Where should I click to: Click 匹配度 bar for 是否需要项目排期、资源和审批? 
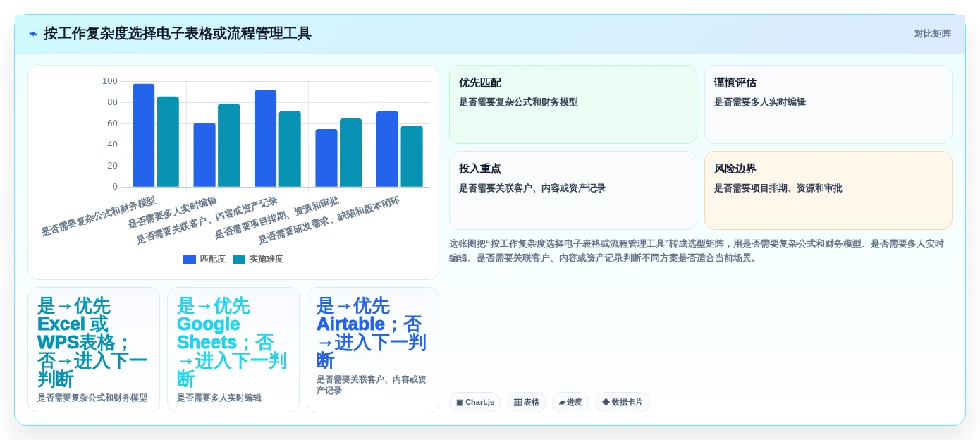point(326,158)
